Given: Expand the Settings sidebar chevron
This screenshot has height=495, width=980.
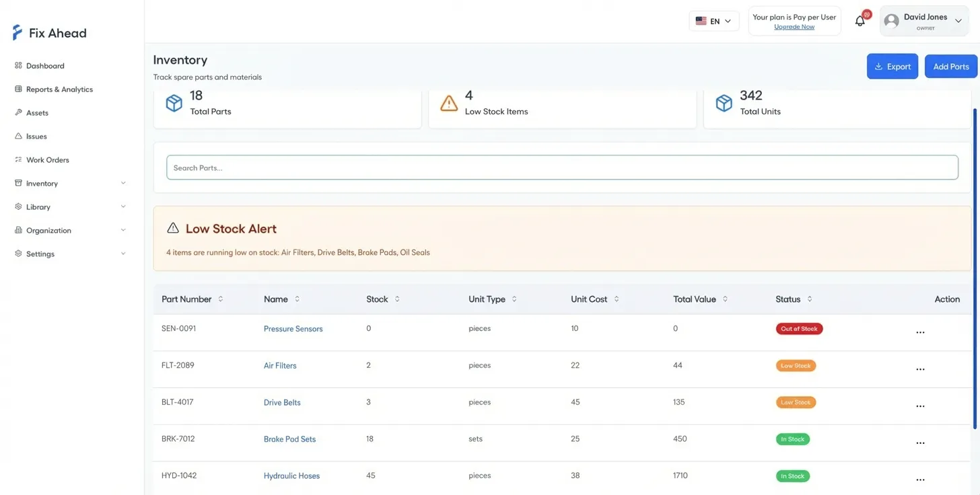Looking at the screenshot, I should pos(123,254).
